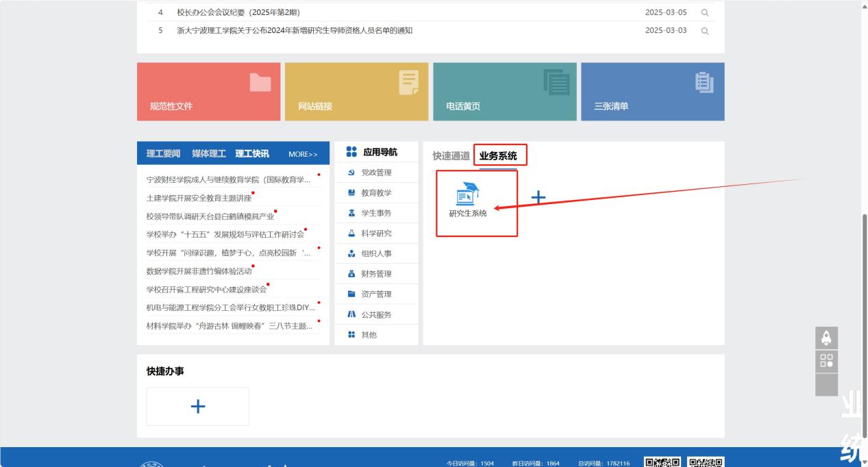The width and height of the screenshot is (868, 467).
Task: Open the 网站链接 document tile
Action: coord(356,92)
